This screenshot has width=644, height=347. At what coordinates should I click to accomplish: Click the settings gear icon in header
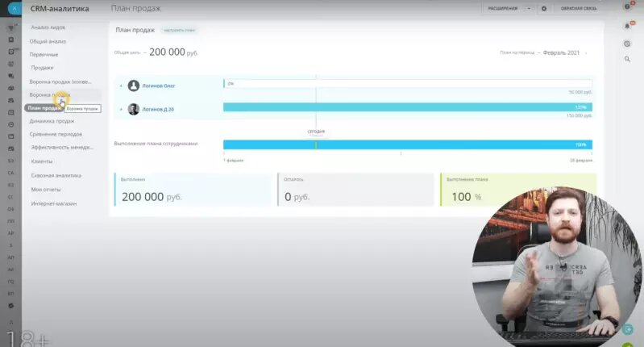tap(544, 8)
